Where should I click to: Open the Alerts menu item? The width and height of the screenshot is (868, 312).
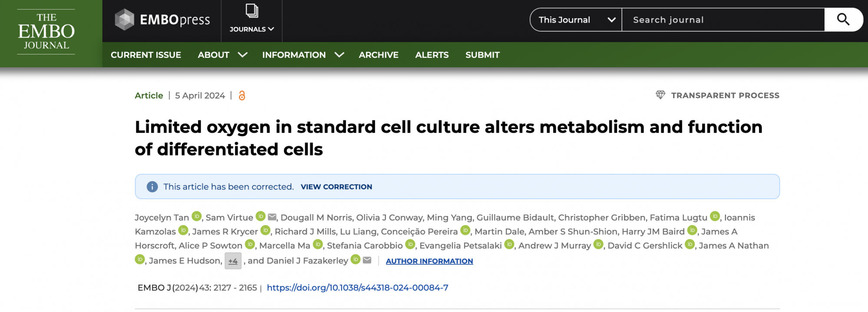click(432, 55)
